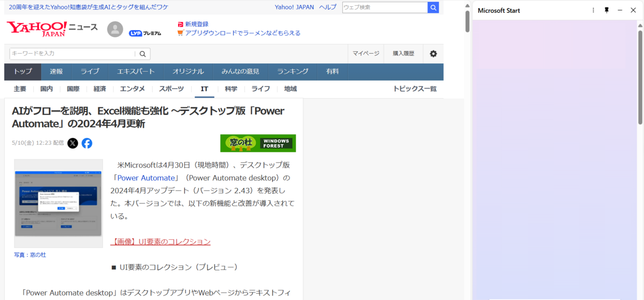Open the Yahoo! JAPAN News logo
Screen dimensions: 644x300
click(52, 29)
